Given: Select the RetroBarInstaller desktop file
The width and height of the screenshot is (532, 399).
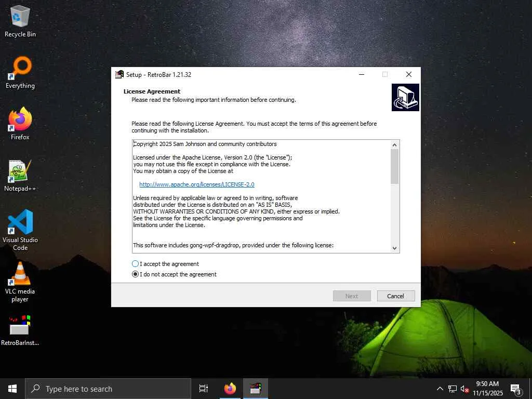Looking at the screenshot, I should (20, 330).
